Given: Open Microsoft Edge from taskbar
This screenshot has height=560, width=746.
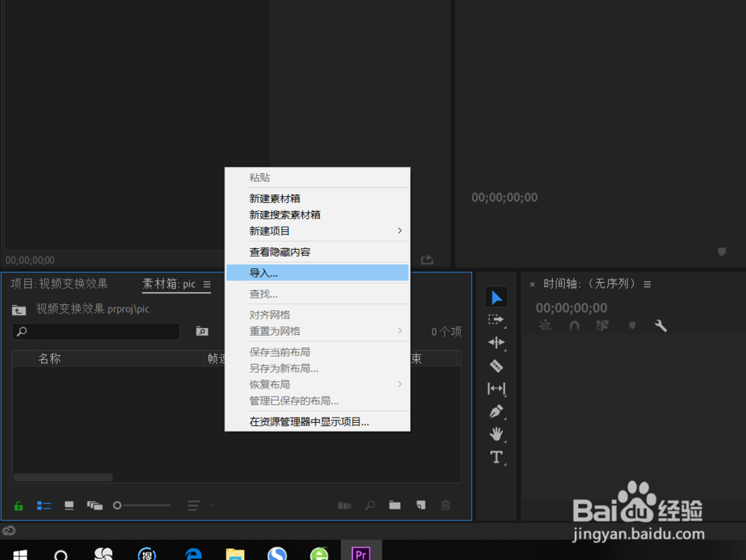Looking at the screenshot, I should coord(192,554).
